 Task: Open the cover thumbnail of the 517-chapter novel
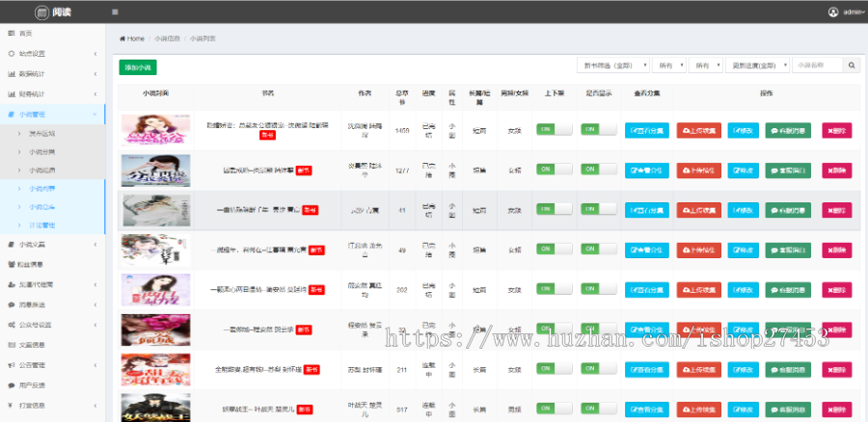(x=155, y=408)
